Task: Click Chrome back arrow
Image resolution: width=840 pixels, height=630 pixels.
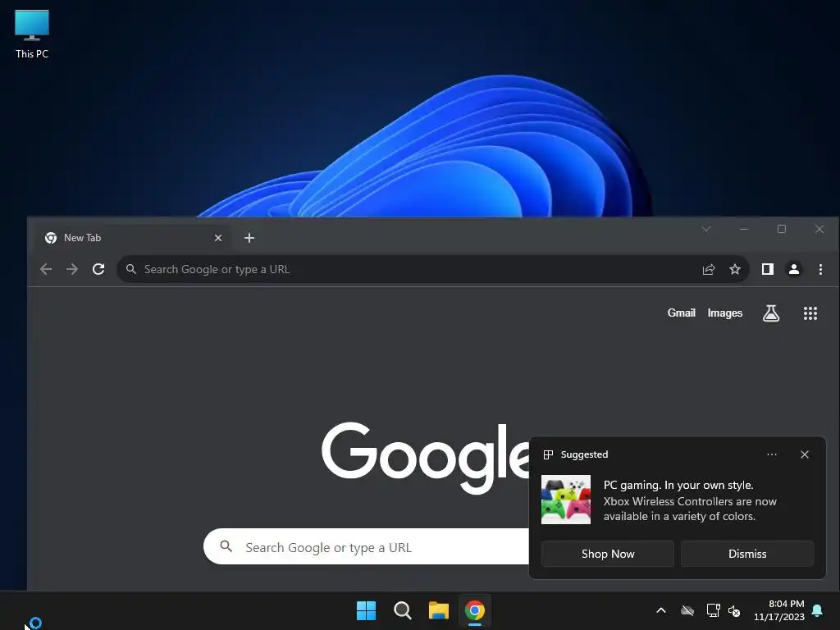Action: [46, 269]
